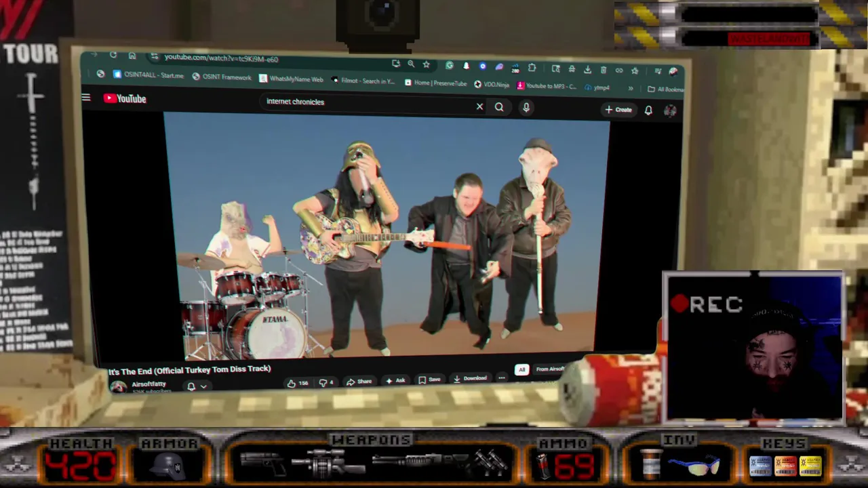The image size is (868, 488).
Task: Click the REC webcam overlay
Action: click(x=753, y=346)
